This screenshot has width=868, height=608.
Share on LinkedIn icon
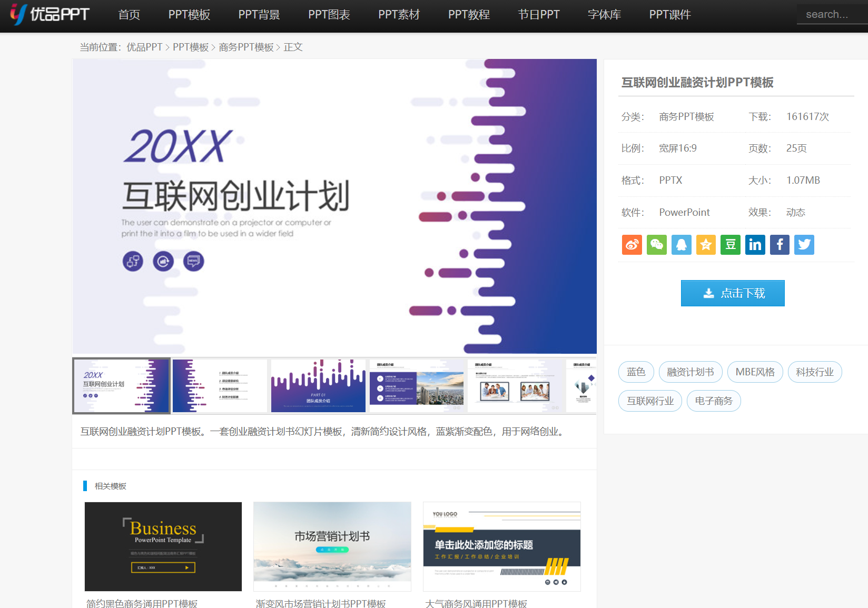(x=755, y=245)
